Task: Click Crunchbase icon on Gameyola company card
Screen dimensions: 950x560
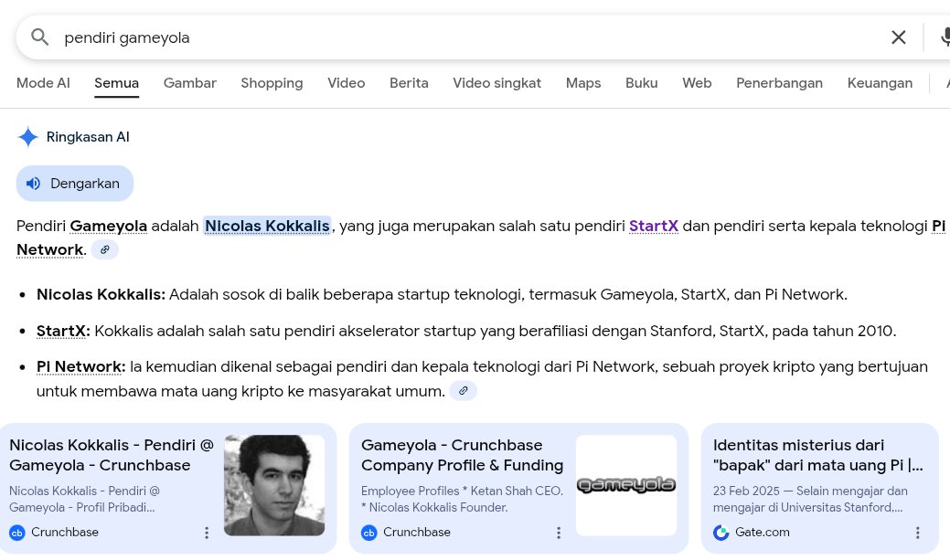Action: [369, 533]
